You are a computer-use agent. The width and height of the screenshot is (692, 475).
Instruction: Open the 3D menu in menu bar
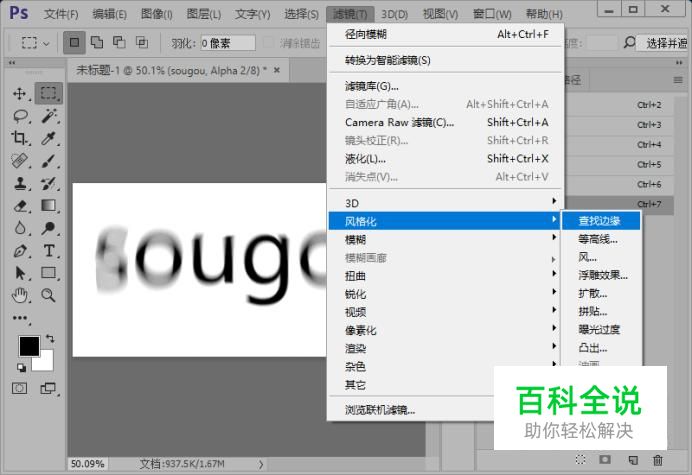[x=394, y=14]
